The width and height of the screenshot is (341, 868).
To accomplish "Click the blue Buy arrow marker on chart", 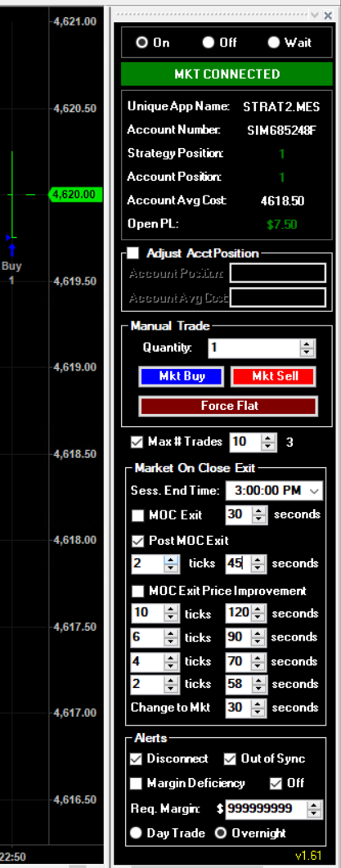I will (11, 251).
